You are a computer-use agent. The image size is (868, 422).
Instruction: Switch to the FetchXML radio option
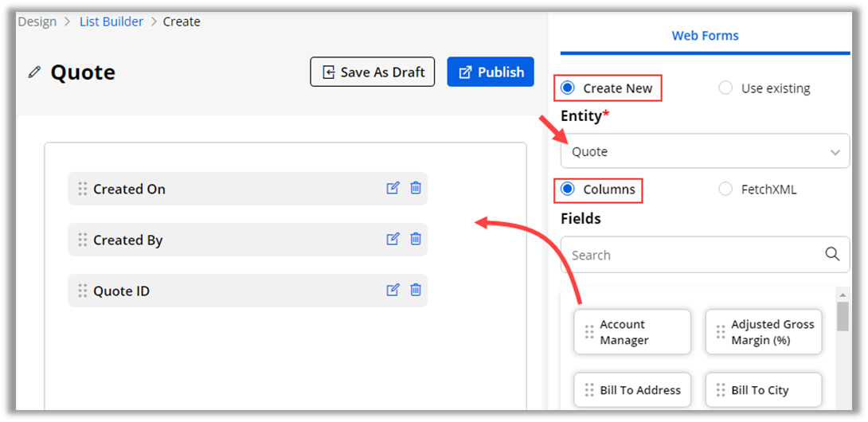(725, 190)
